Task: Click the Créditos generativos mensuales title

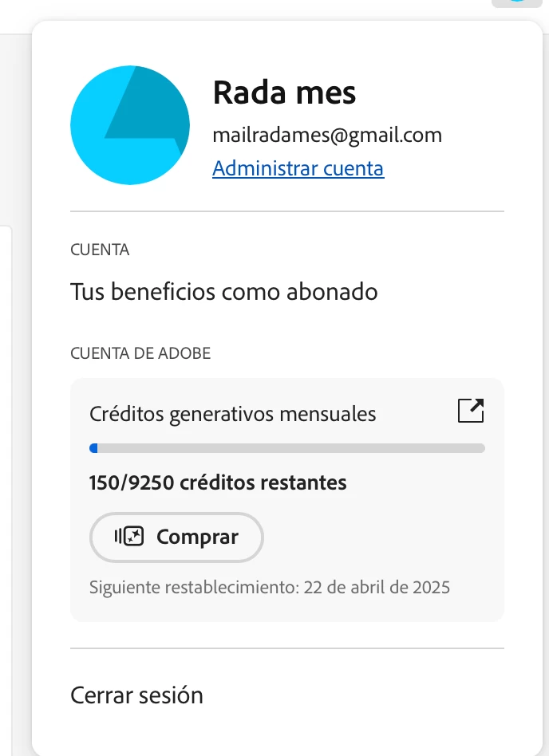Action: tap(232, 414)
